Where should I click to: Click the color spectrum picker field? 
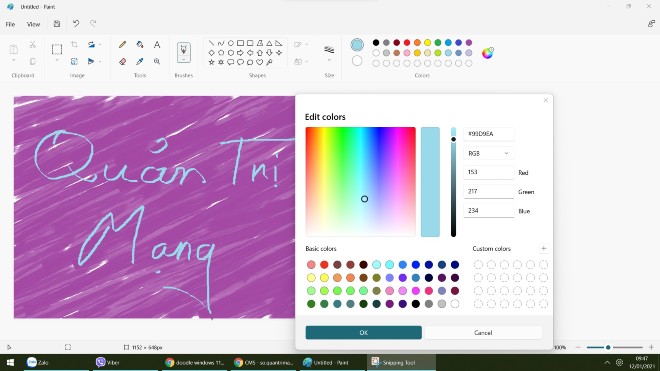point(361,181)
